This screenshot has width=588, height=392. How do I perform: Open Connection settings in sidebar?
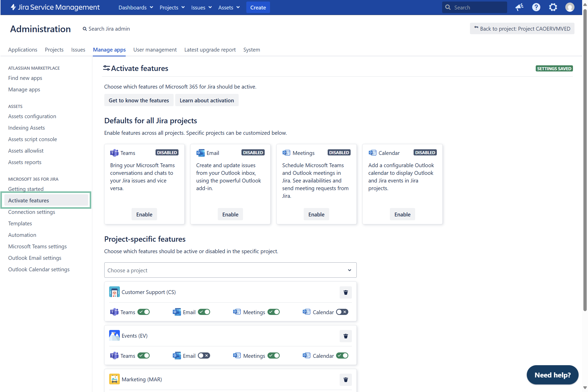click(x=32, y=212)
